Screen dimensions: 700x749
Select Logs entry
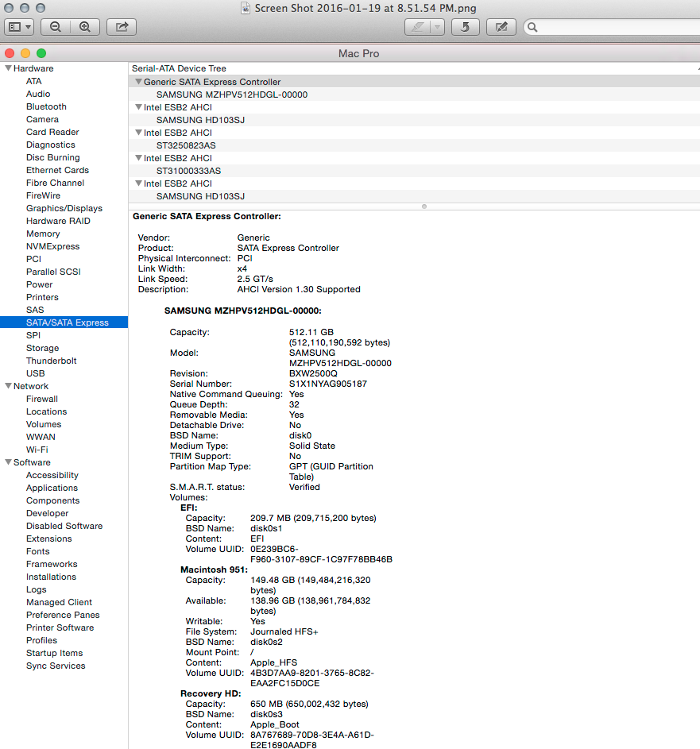coord(37,590)
